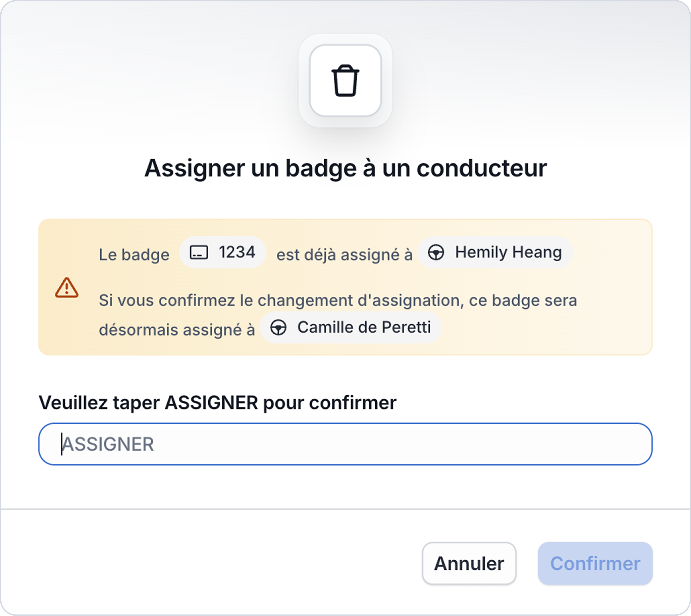Click the 'Veuillez taper ASSIGNER pour confirmer' label
691x616 pixels.
tap(217, 403)
